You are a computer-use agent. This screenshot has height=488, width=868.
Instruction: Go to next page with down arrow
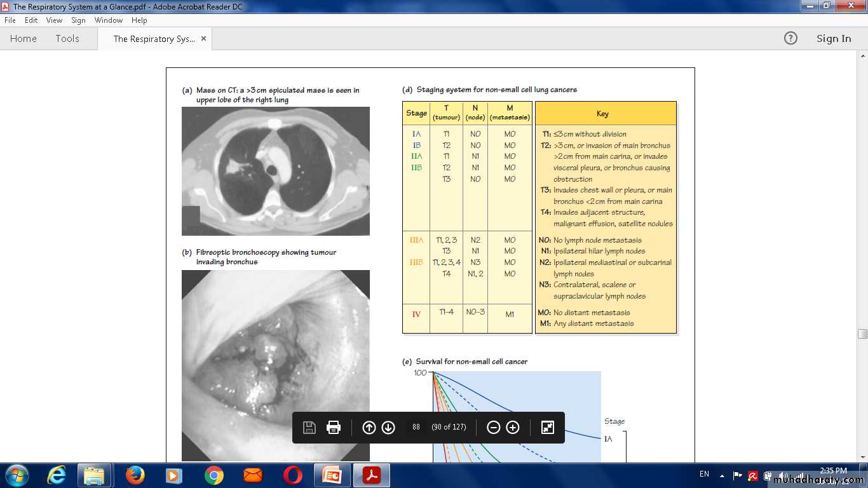388,428
